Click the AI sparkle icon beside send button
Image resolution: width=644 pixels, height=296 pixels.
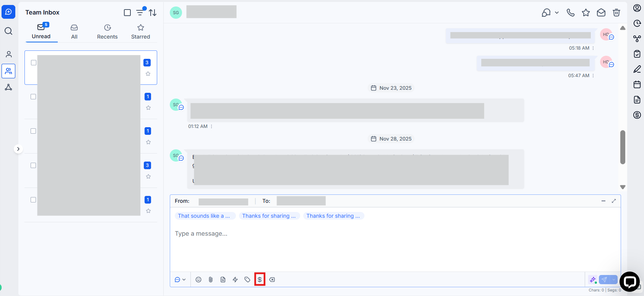(593, 280)
